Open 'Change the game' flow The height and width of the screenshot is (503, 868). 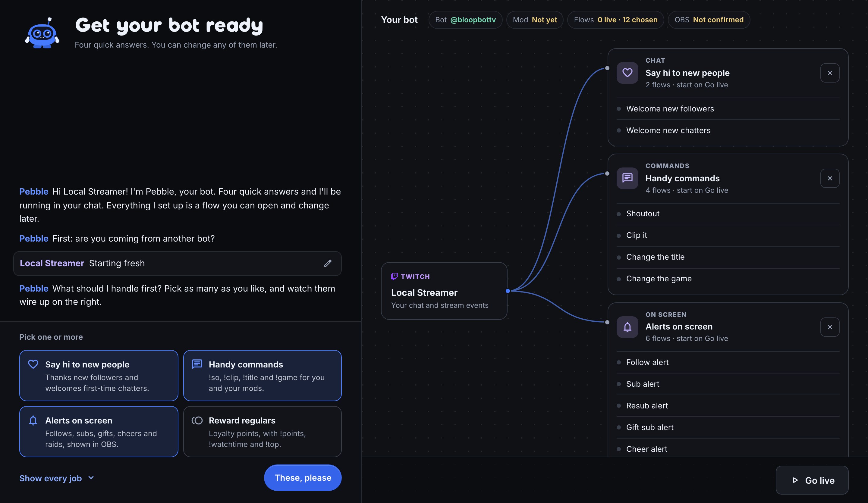tap(728, 279)
